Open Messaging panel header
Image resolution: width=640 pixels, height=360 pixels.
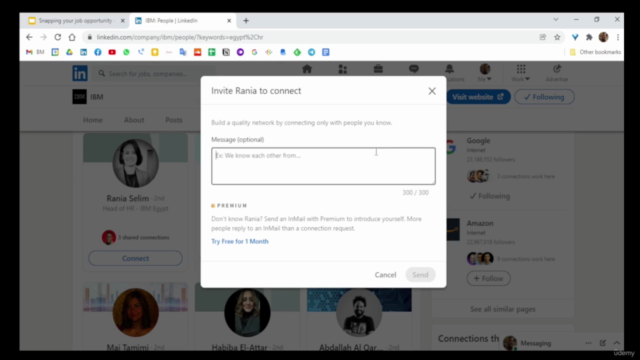tap(536, 343)
